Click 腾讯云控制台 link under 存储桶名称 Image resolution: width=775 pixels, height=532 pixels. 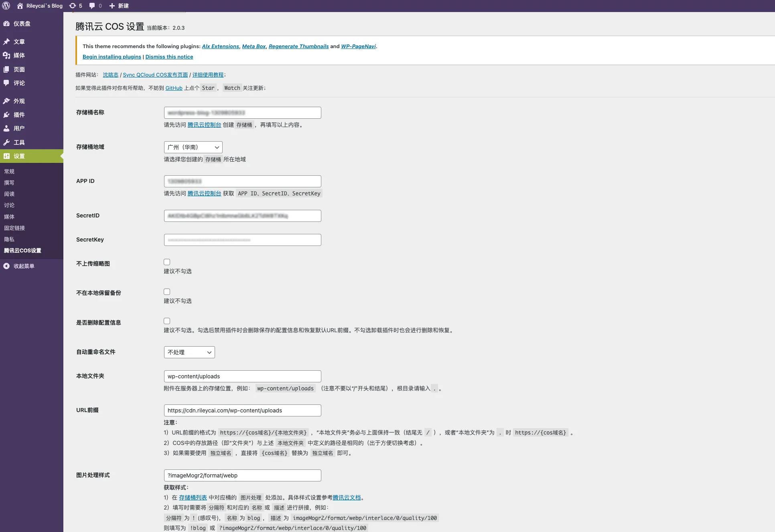(x=204, y=125)
